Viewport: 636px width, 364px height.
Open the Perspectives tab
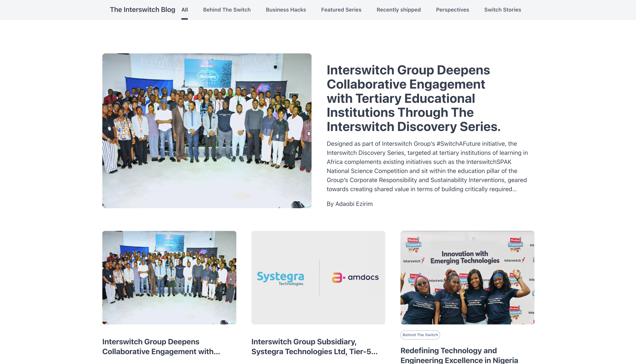452,10
